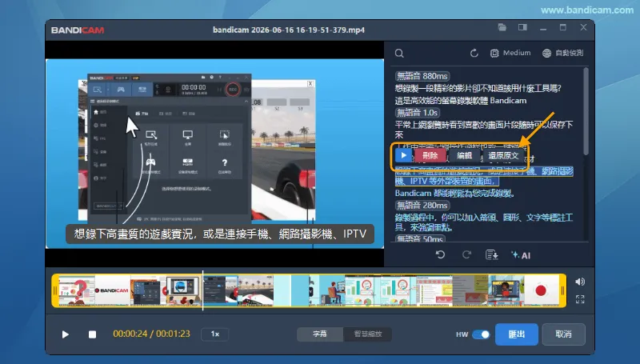
Task: Click the 取消 button
Action: 563,334
